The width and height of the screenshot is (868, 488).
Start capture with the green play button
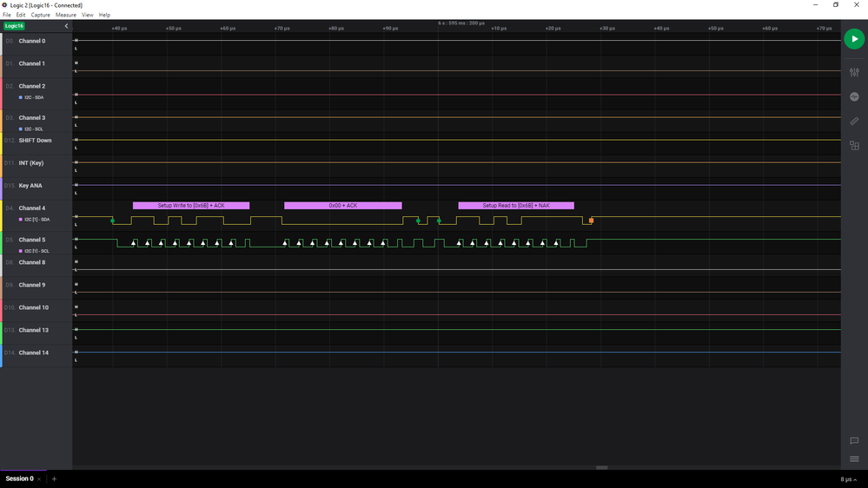click(854, 39)
